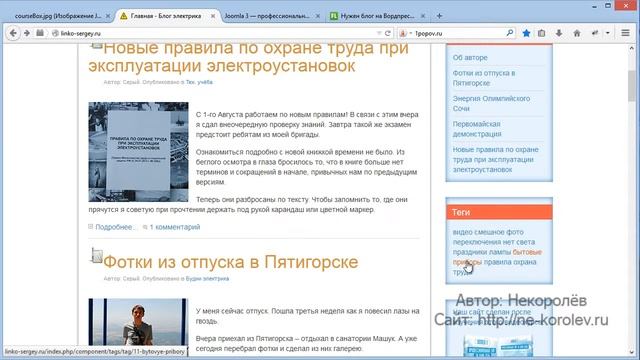Click the vertical scrollbar thumb
The height and width of the screenshot is (360, 640).
click(x=632, y=86)
